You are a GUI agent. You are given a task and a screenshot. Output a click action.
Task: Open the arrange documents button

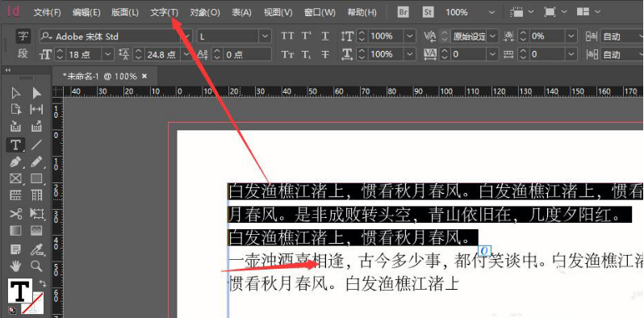(x=588, y=12)
